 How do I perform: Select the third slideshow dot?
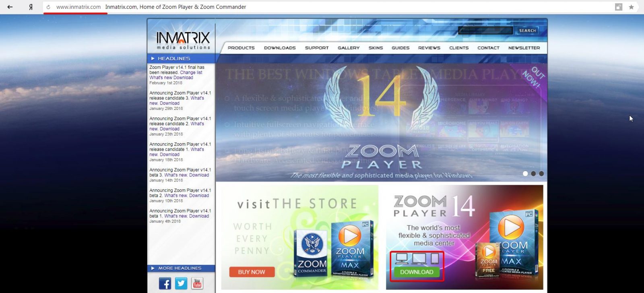541,173
